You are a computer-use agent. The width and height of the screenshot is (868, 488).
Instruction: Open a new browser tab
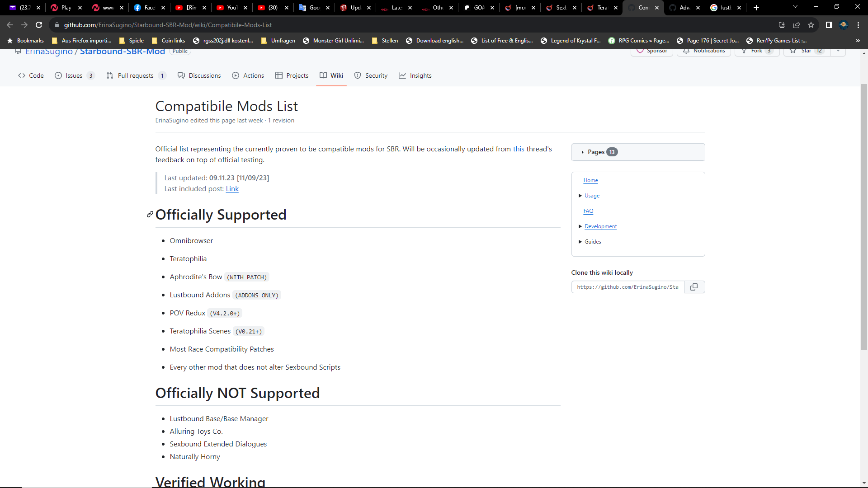click(x=756, y=8)
